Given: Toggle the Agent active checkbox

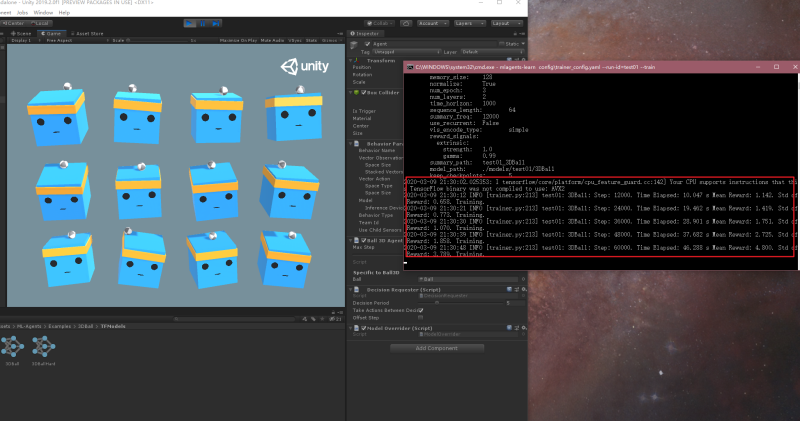Looking at the screenshot, I should point(367,44).
